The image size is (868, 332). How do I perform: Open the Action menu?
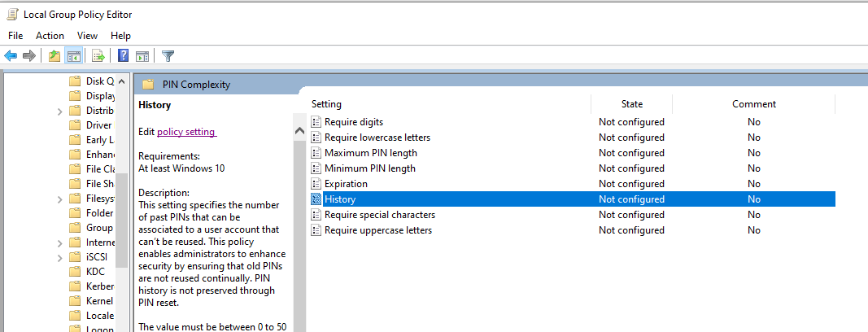click(50, 36)
